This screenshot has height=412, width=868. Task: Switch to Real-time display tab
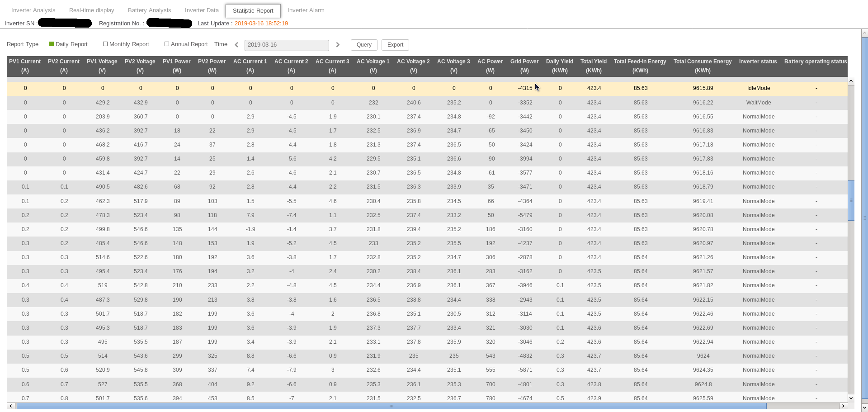coord(91,10)
